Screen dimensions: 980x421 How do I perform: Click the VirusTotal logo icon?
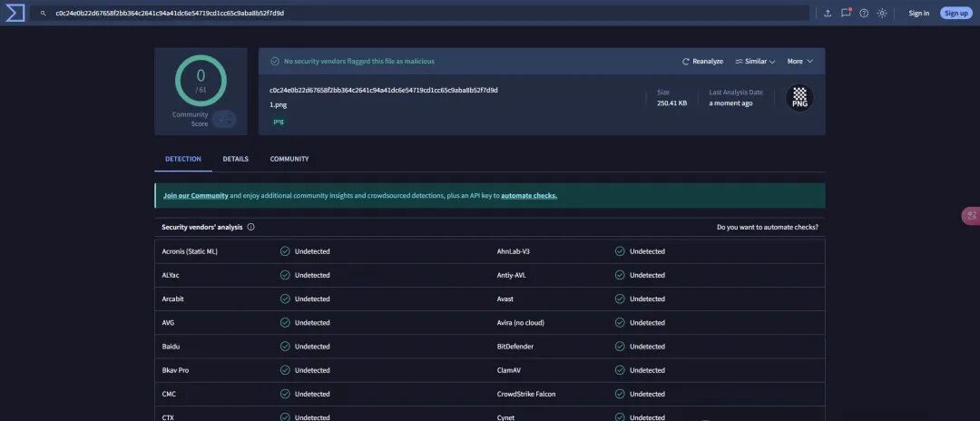(15, 13)
